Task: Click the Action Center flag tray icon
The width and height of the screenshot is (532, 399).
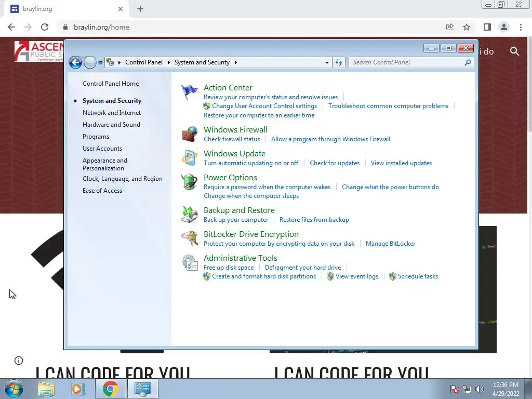Action: pyautogui.click(x=454, y=389)
